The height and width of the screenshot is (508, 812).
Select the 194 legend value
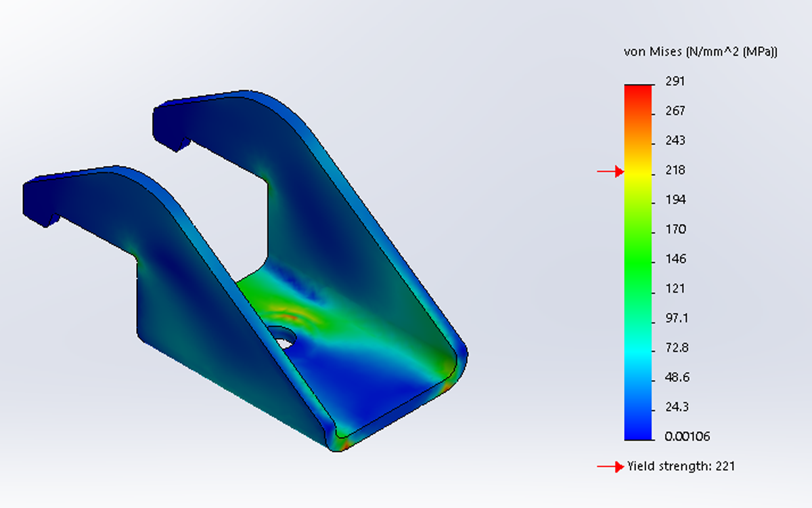coord(675,200)
